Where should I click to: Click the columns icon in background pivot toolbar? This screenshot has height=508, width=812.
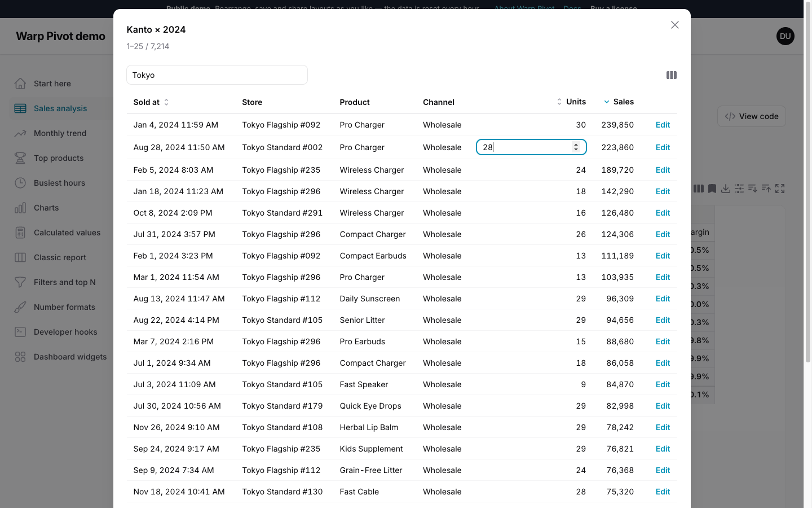(699, 189)
